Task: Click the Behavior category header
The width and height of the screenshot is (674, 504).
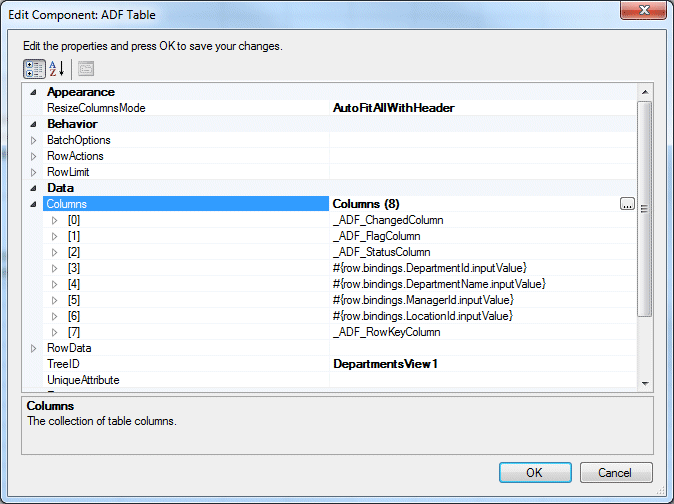Action: [x=72, y=124]
